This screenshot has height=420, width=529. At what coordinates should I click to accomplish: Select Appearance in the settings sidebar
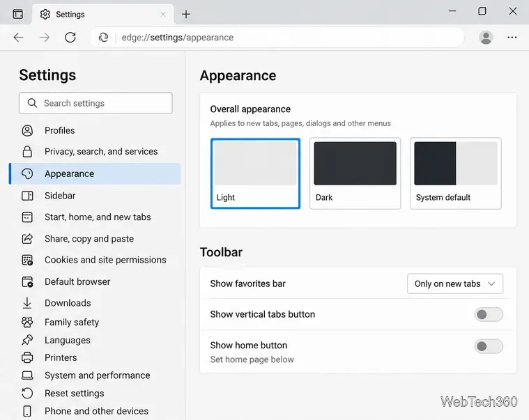[x=95, y=173]
